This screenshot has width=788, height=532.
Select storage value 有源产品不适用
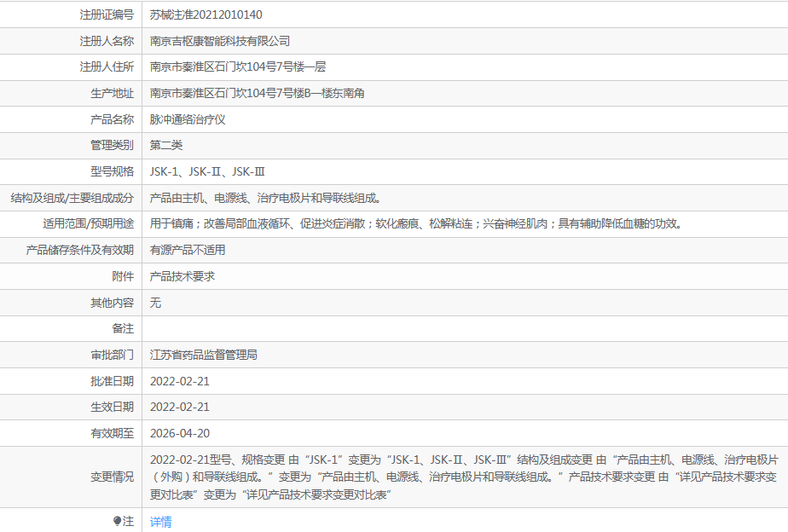pyautogui.click(x=188, y=250)
